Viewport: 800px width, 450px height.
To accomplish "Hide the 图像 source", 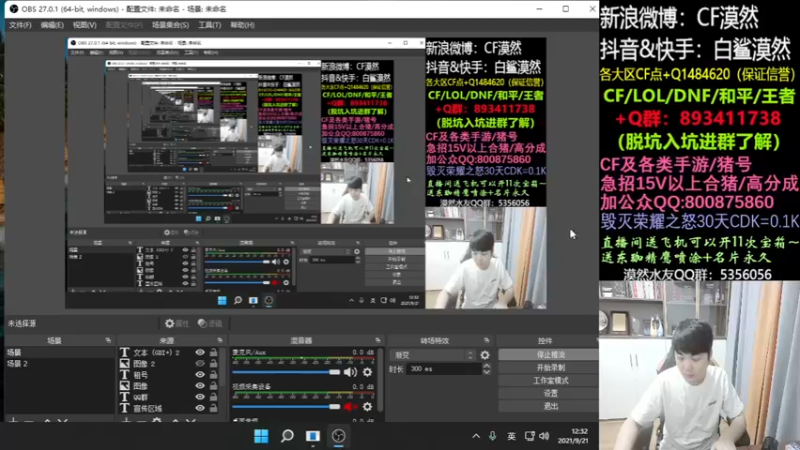I will (200, 386).
